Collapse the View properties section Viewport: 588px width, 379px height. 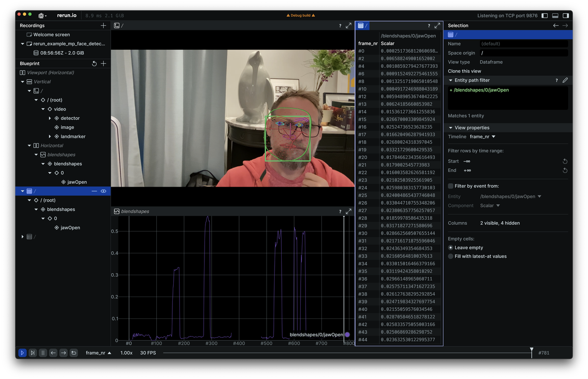click(x=451, y=128)
